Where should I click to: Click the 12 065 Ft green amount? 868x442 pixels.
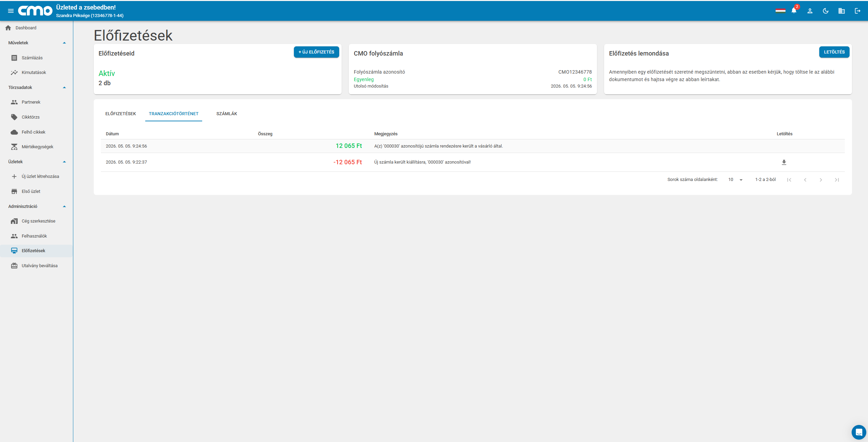[348, 146]
